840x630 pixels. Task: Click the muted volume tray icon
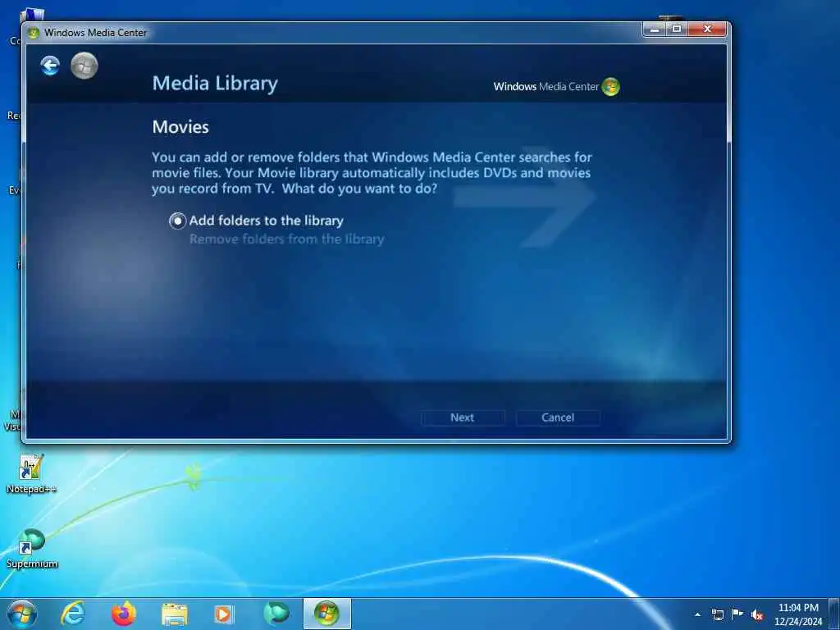[x=757, y=615]
